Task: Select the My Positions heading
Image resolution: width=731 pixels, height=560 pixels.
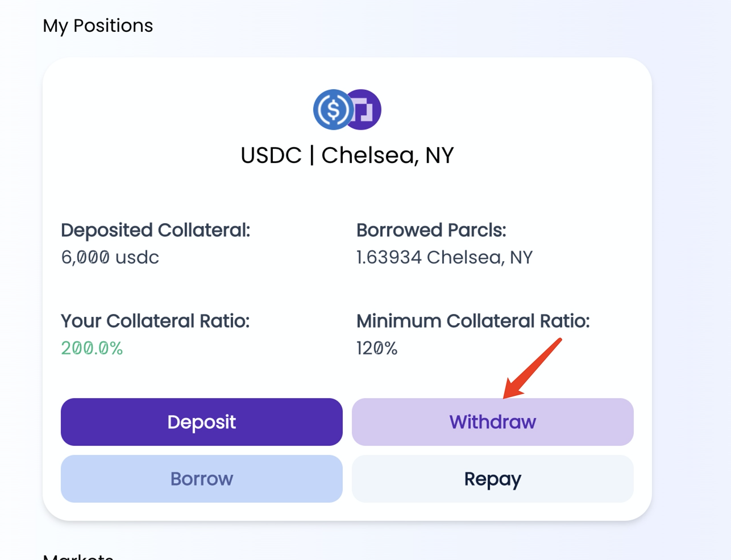Action: tap(98, 26)
